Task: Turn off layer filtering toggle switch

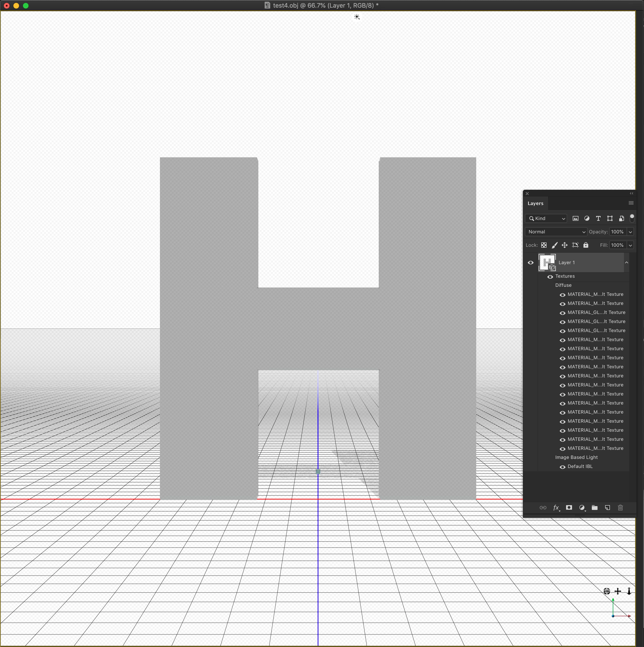Action: (x=632, y=218)
